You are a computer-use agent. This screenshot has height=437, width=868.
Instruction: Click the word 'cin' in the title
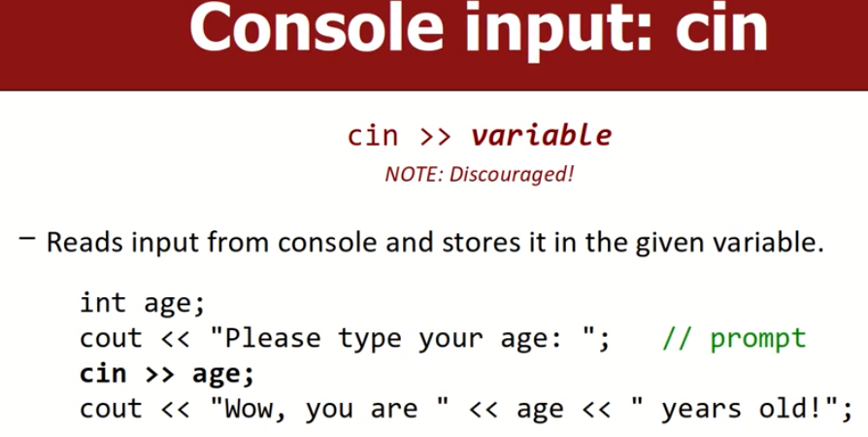(x=717, y=29)
